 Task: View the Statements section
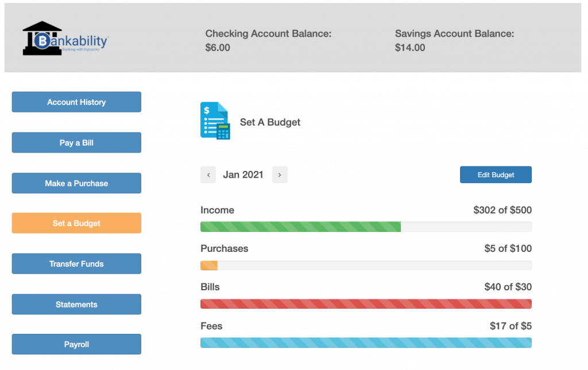(x=76, y=304)
